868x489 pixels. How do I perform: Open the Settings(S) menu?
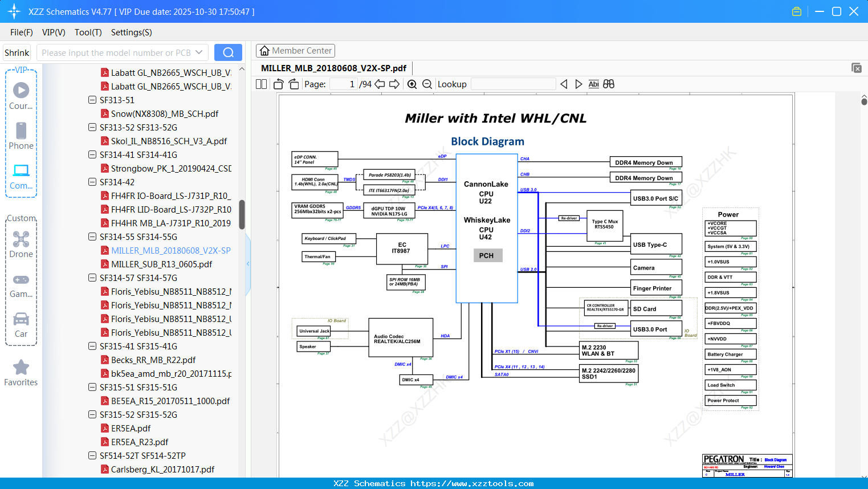[132, 32]
